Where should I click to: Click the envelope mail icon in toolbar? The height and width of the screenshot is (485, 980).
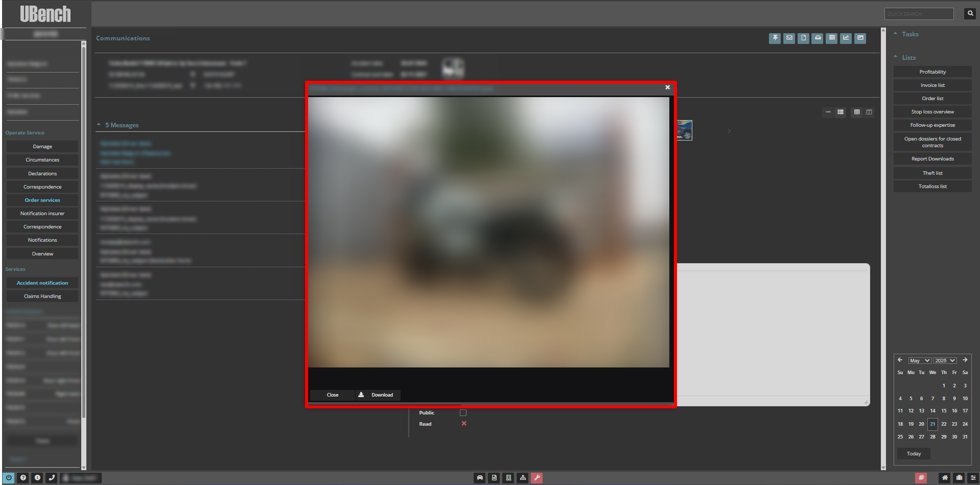tap(789, 38)
